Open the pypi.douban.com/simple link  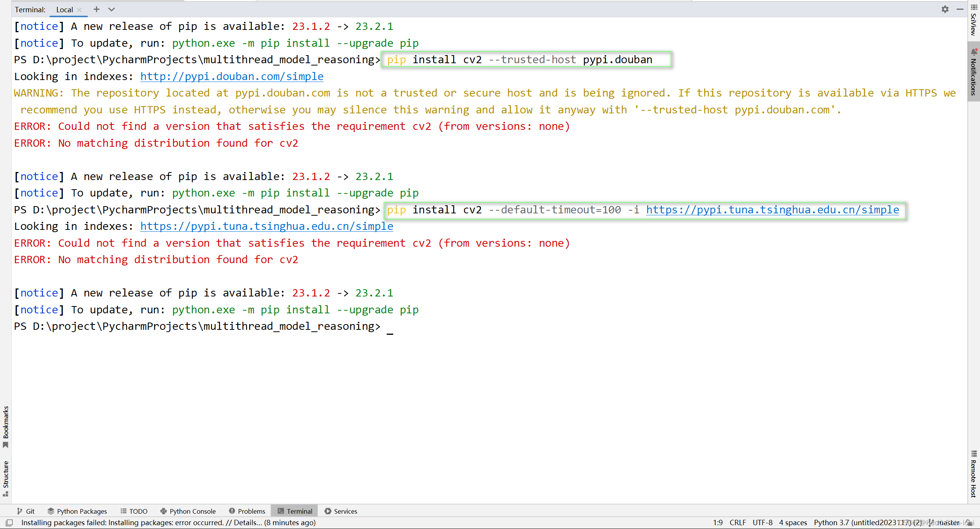(x=232, y=76)
